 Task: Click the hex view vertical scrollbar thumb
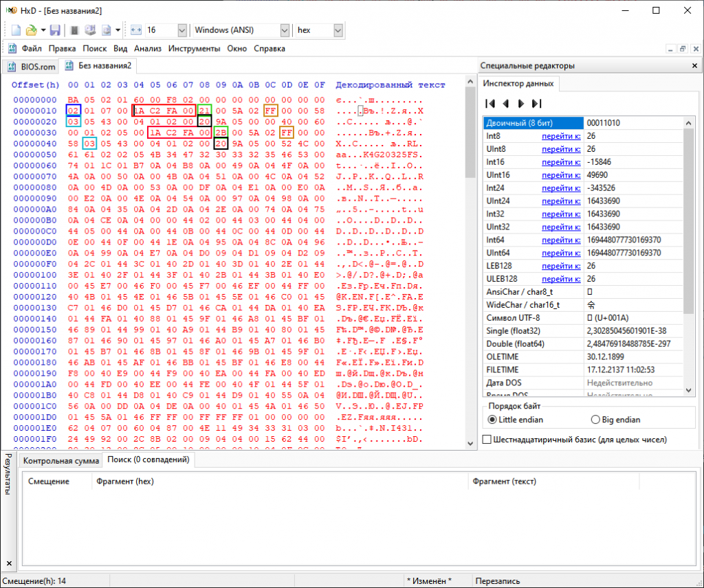470,133
